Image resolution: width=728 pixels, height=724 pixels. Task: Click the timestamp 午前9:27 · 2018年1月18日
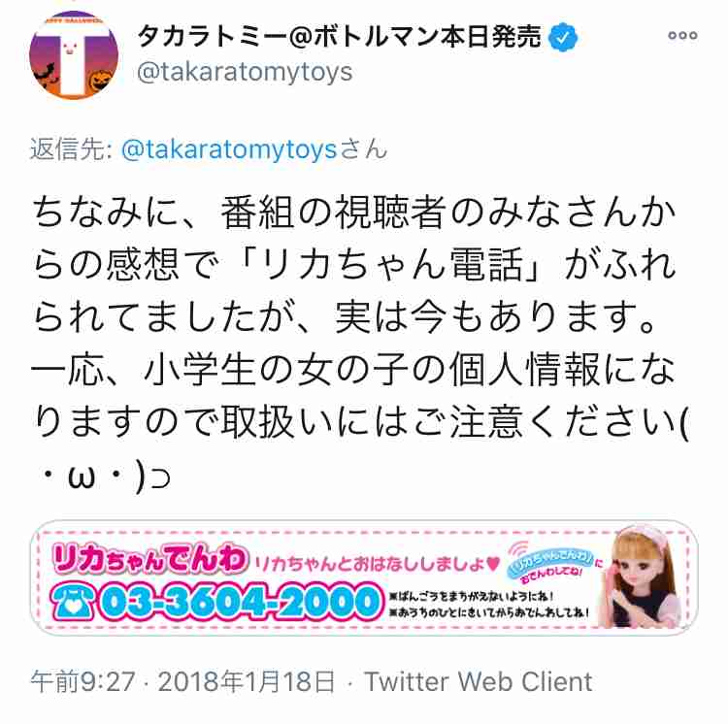[182, 681]
